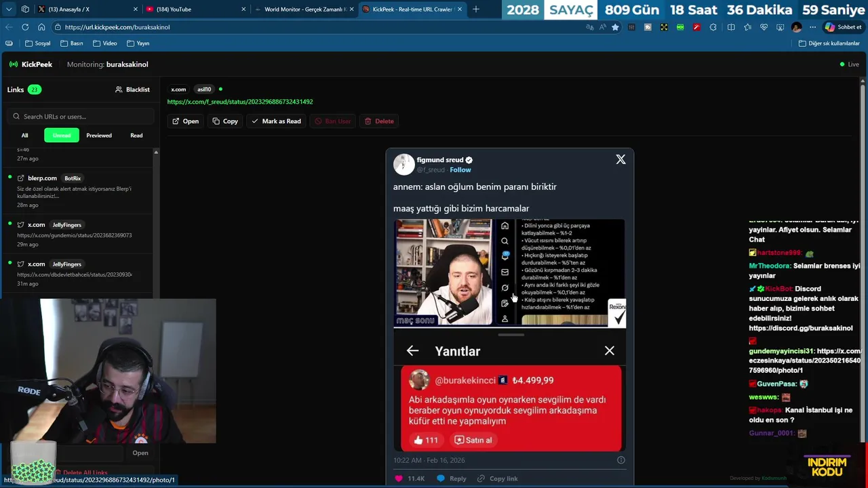Delete the current link

pos(379,121)
